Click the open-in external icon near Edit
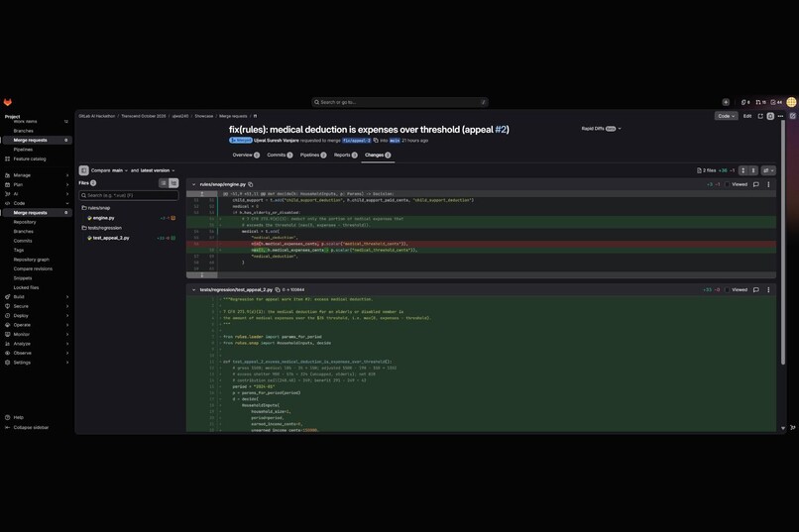Image resolution: width=799 pixels, height=532 pixels. click(760, 116)
